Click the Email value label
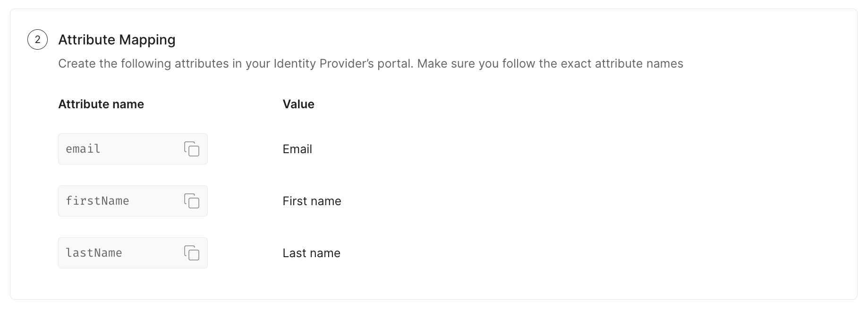Screen dimensions: 868x312 [x=297, y=149]
